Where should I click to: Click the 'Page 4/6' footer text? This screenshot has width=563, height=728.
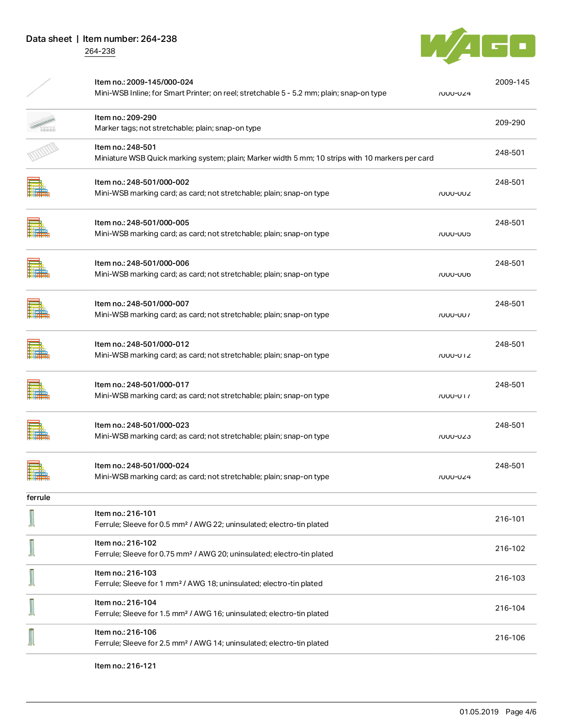[x=521, y=712]
